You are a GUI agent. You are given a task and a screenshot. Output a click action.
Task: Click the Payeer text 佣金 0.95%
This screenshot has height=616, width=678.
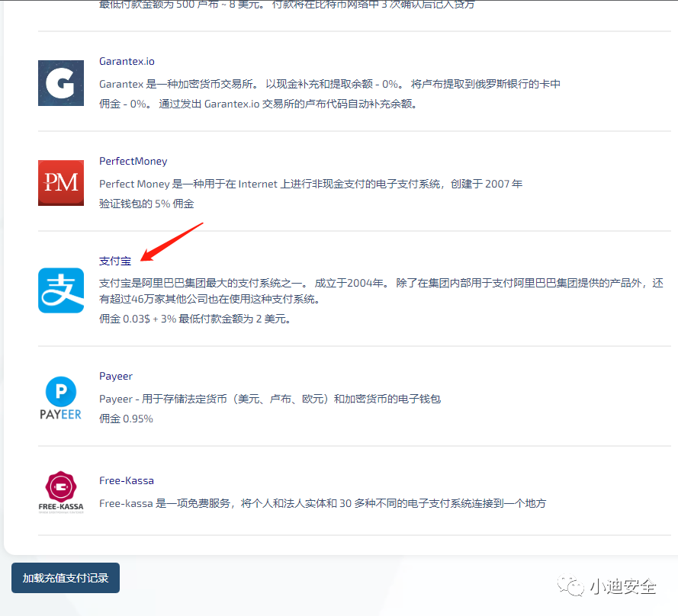(x=126, y=419)
